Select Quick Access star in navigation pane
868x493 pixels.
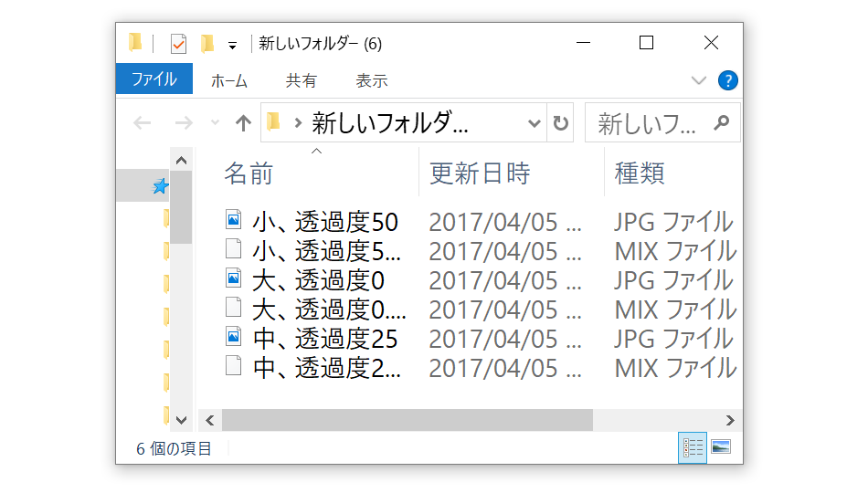coord(160,186)
